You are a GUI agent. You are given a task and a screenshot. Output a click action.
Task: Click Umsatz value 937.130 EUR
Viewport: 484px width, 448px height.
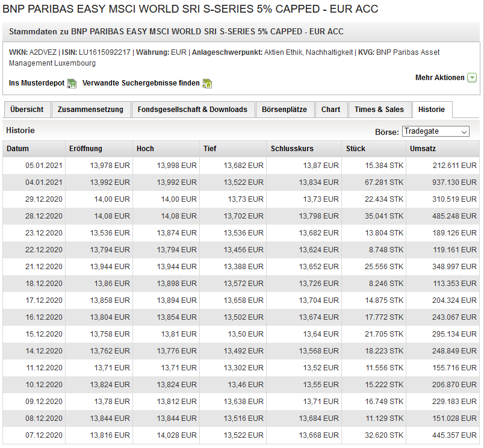[x=454, y=182]
